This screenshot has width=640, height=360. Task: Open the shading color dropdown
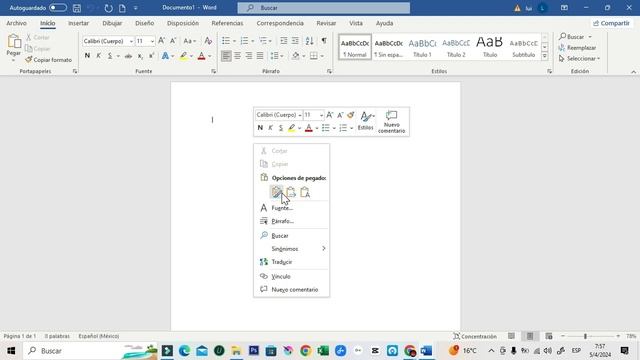(304, 56)
